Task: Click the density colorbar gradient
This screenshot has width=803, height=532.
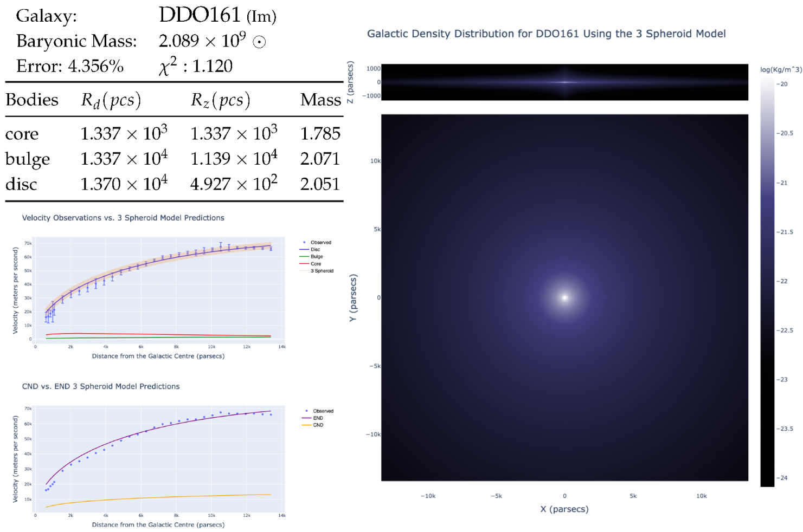Action: click(x=767, y=282)
